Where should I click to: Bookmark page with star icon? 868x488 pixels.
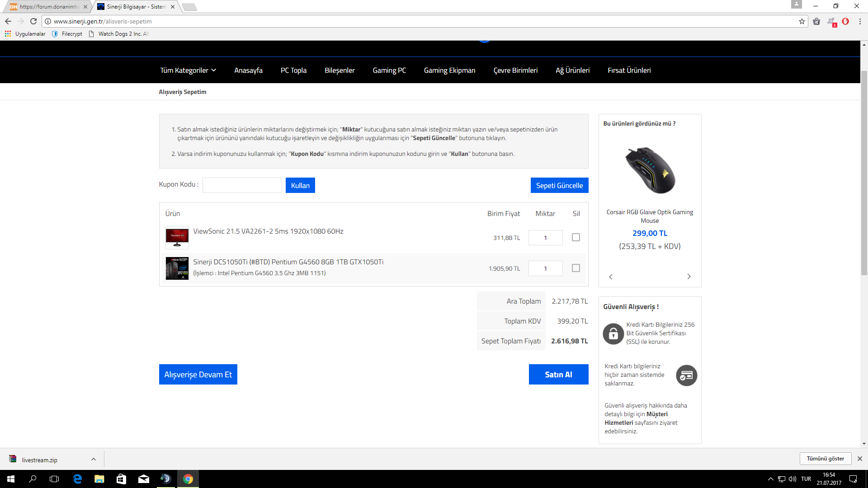point(802,21)
